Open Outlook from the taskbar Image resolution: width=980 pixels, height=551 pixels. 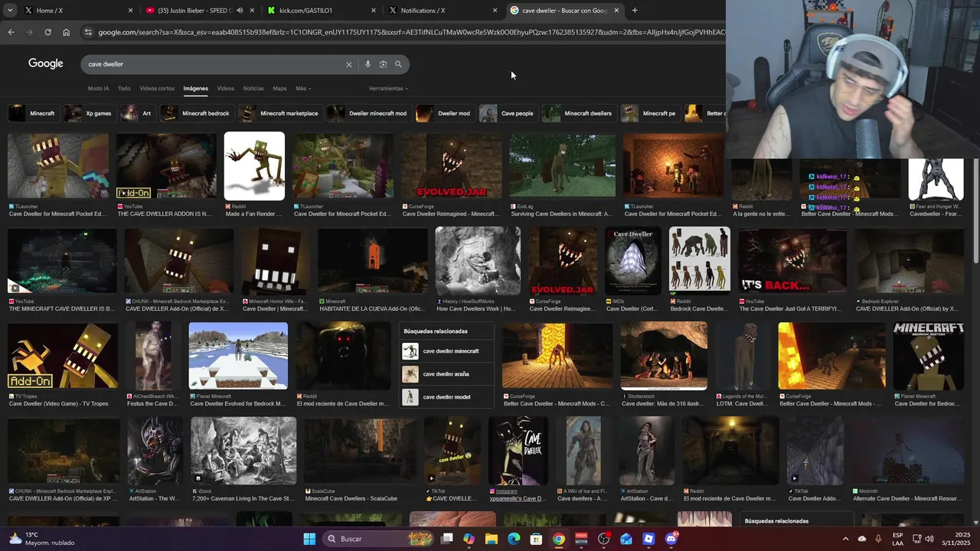pos(626,539)
